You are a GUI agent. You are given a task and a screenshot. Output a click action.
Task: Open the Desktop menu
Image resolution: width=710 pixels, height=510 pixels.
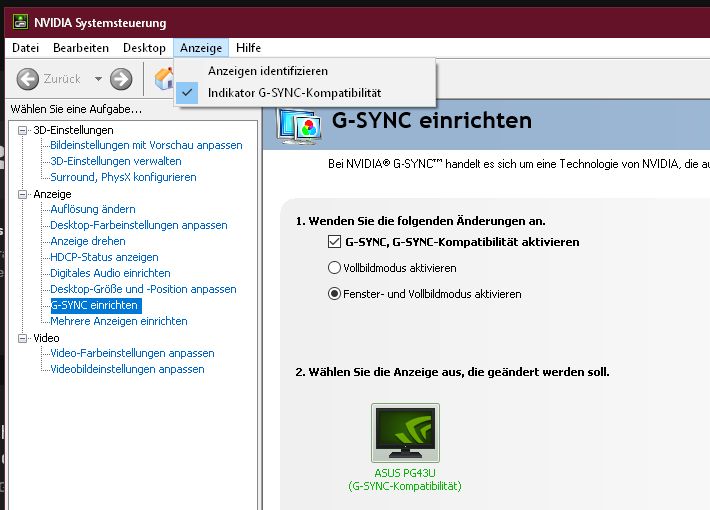[x=144, y=48]
